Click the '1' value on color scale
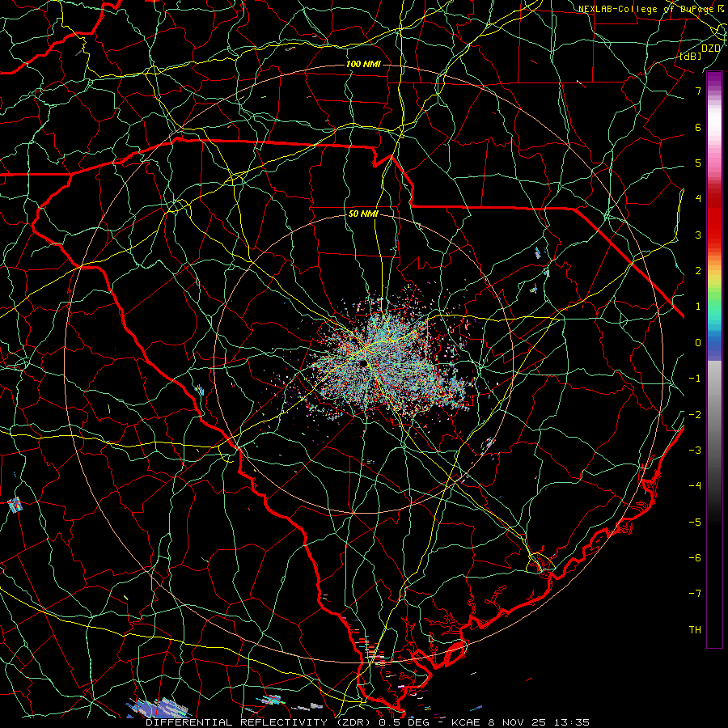This screenshot has width=728, height=728. (x=698, y=307)
